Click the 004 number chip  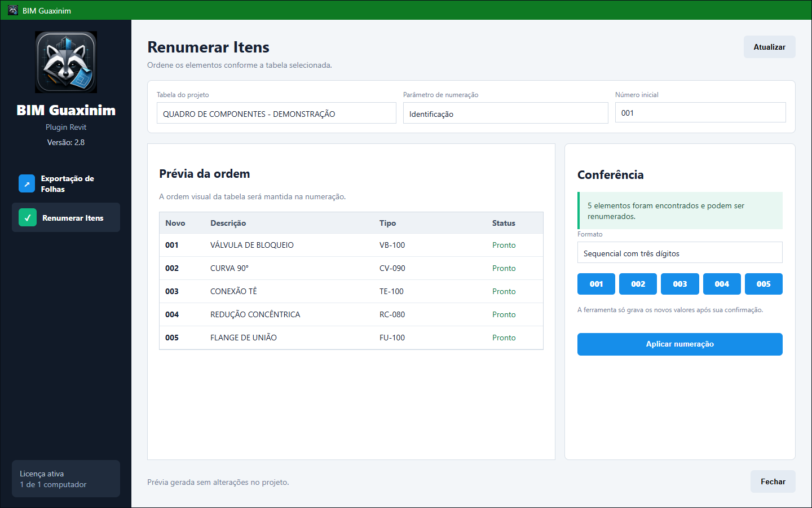pyautogui.click(x=722, y=284)
